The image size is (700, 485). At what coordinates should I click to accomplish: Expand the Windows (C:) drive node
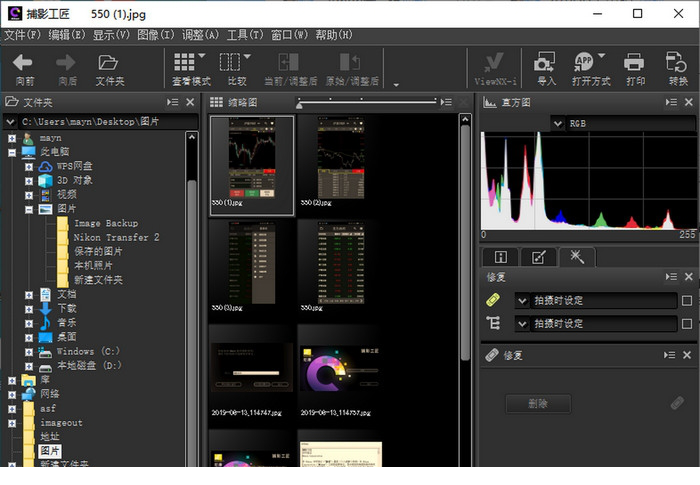click(29, 352)
